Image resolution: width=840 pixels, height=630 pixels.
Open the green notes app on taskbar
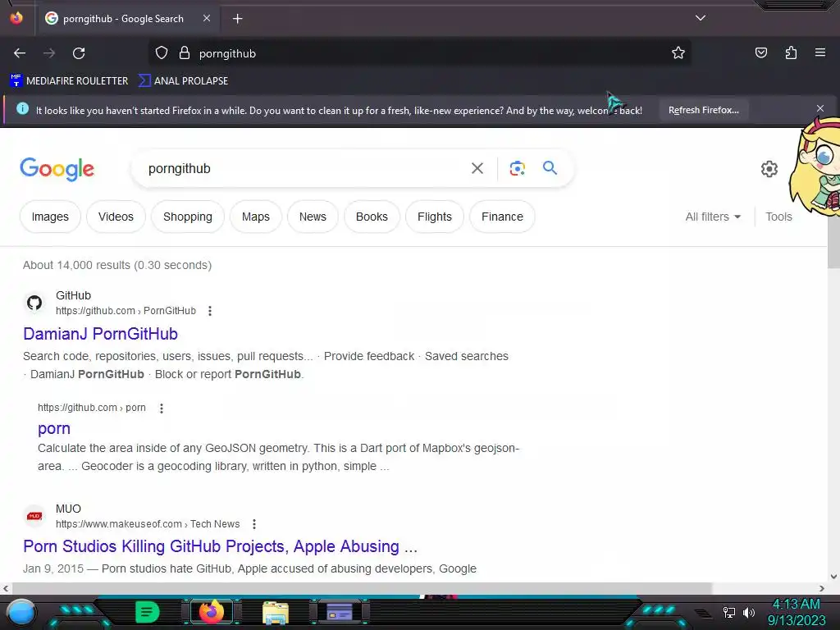point(148,612)
